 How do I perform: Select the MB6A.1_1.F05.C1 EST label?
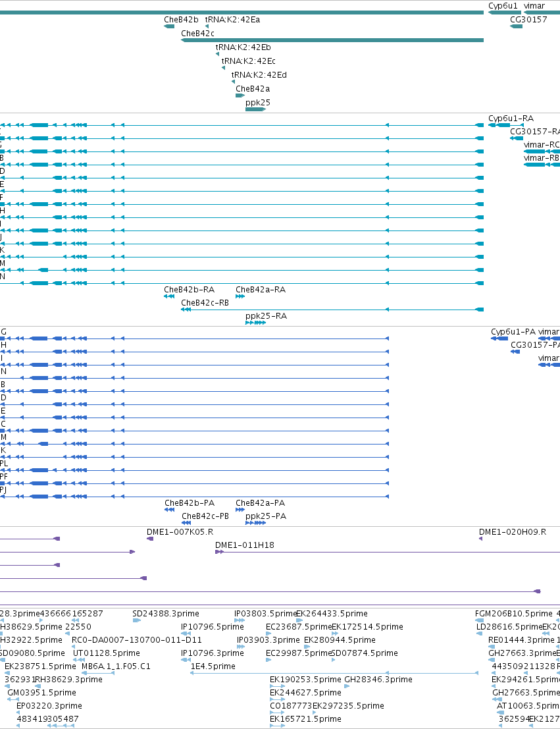(116, 666)
